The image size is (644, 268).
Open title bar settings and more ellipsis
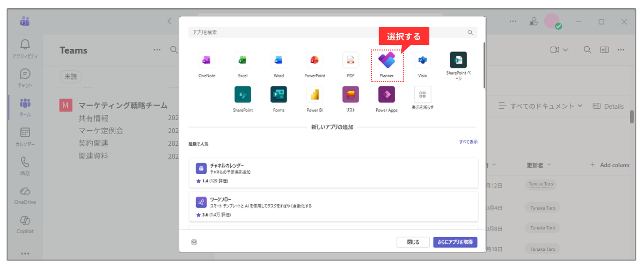[513, 22]
